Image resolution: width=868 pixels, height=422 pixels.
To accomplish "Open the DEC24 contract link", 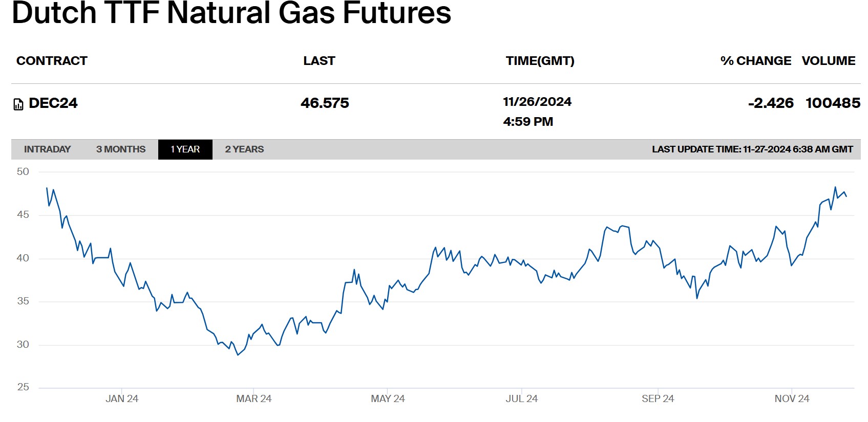I will pyautogui.click(x=53, y=103).
